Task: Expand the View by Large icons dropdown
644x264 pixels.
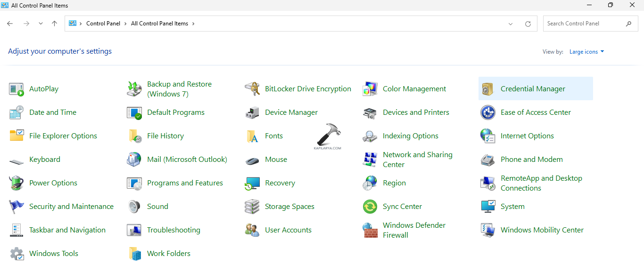Action: point(586,52)
